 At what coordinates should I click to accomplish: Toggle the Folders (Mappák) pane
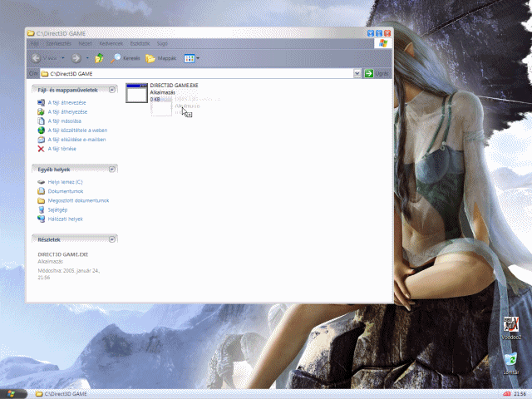pyautogui.click(x=160, y=58)
